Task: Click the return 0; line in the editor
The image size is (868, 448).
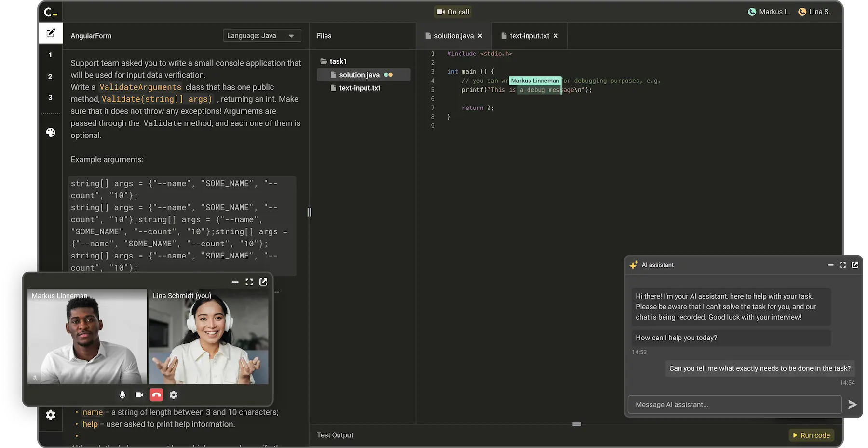Action: [x=477, y=108]
